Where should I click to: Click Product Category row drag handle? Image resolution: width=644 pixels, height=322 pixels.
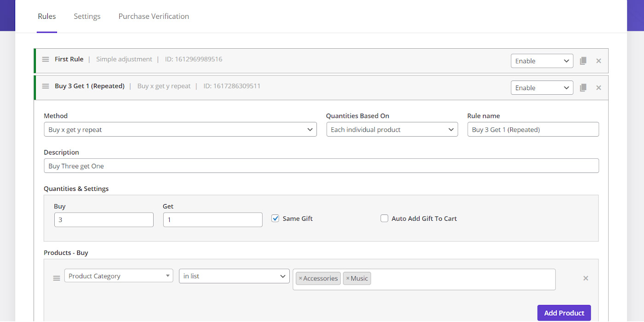pyautogui.click(x=57, y=278)
